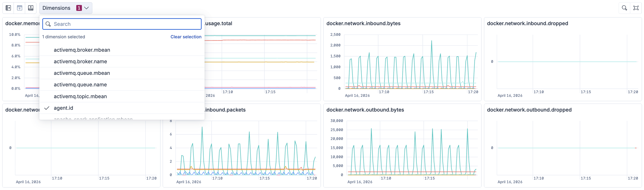Click the Dimensions filter button label

56,8
